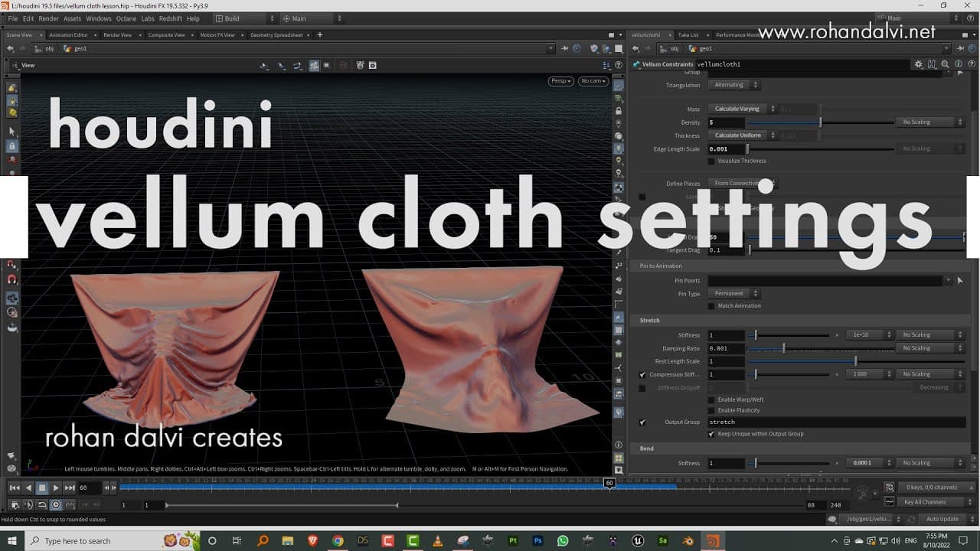Screen dimensions: 980x551
Task: Open Unreal Engine from the taskbar
Action: pyautogui.click(x=638, y=541)
